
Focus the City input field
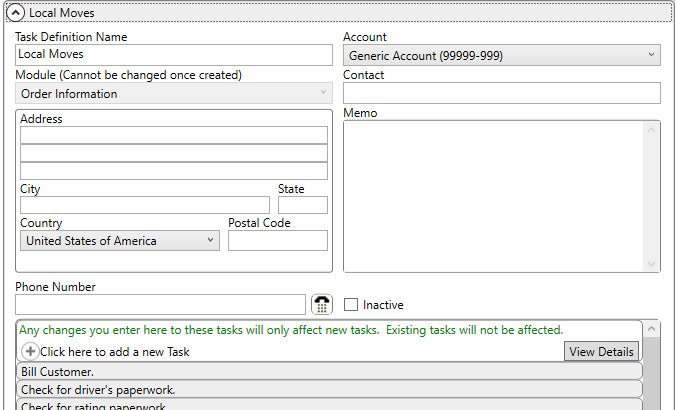point(144,205)
